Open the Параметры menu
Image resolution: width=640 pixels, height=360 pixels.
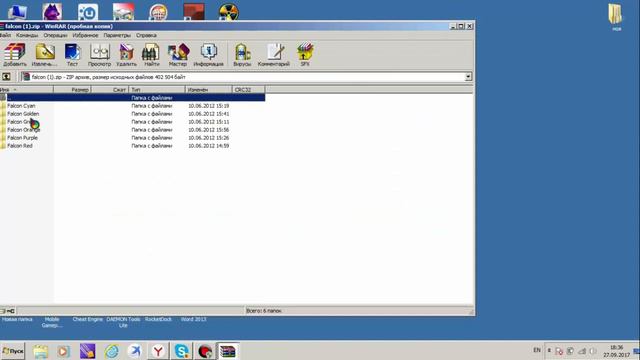(x=117, y=36)
